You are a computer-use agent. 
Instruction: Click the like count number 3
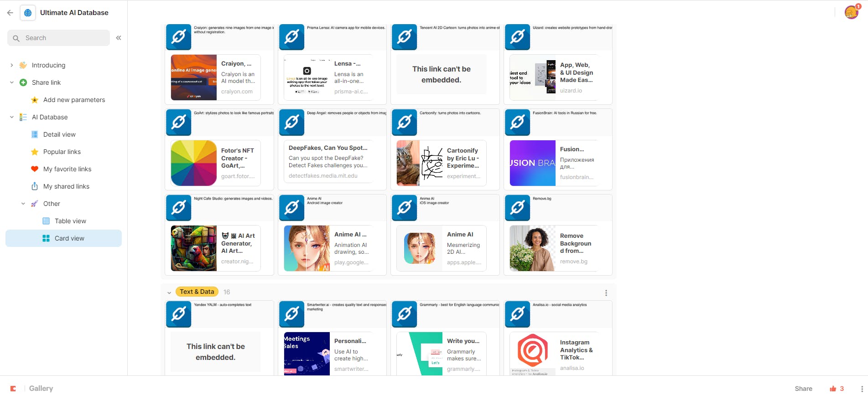tap(842, 389)
